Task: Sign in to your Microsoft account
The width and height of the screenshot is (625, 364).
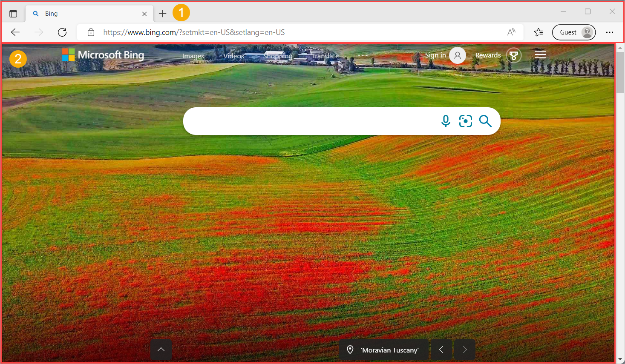Action: (435, 55)
